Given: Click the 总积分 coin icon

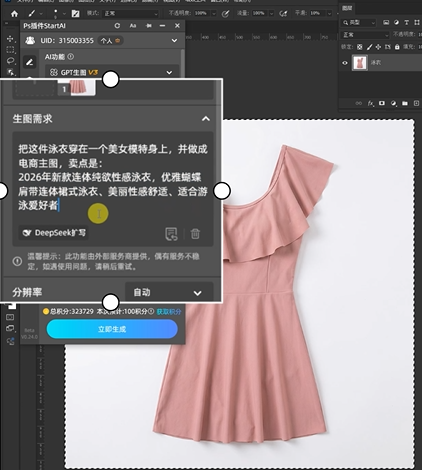Looking at the screenshot, I should click(46, 312).
